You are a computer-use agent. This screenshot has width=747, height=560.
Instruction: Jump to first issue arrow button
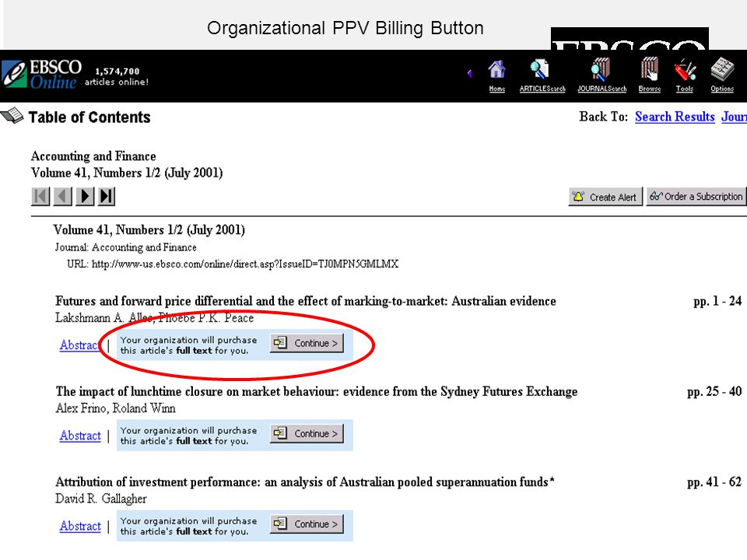coord(40,196)
